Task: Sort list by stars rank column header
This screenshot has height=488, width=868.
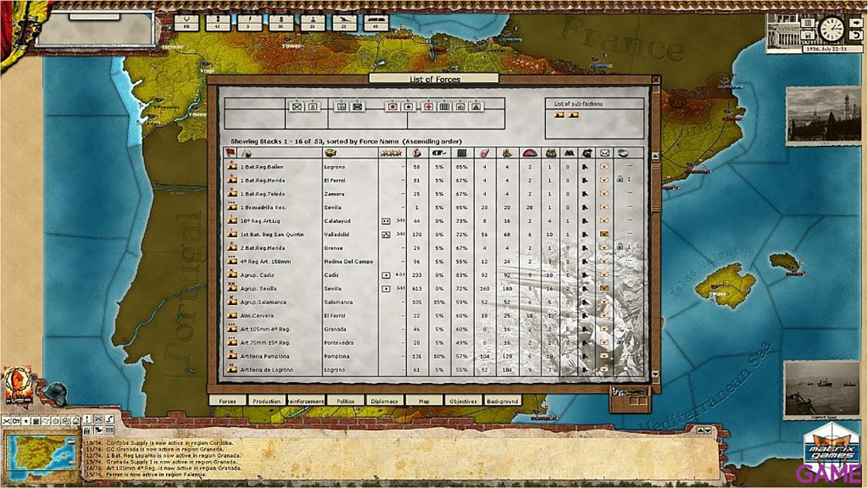Action: pos(391,153)
